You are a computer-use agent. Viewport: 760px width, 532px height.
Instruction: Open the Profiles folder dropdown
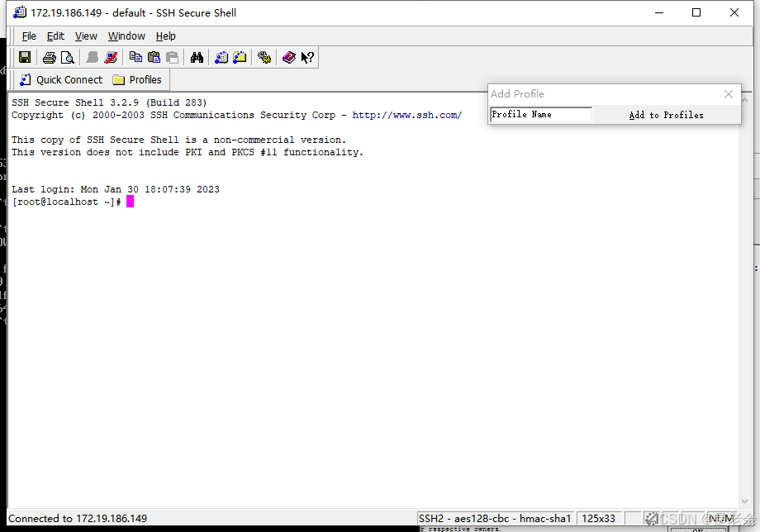point(137,80)
